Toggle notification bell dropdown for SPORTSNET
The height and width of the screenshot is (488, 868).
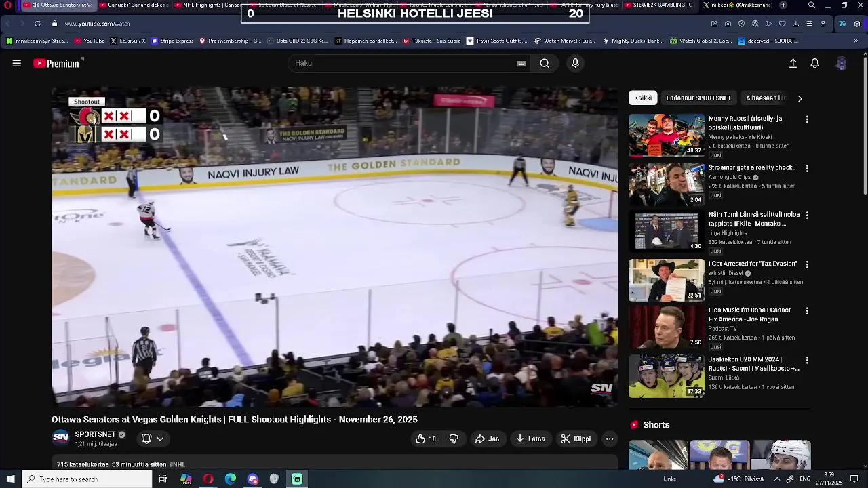click(153, 439)
